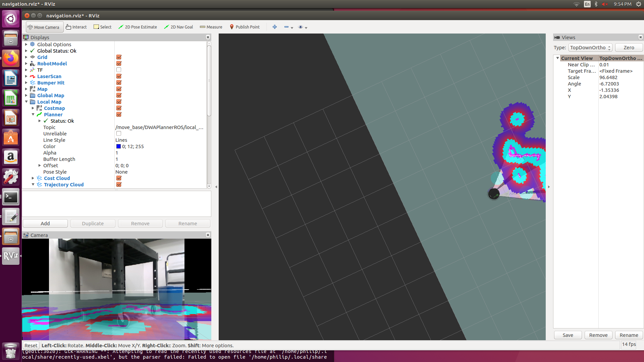Expand the Costmap entry
644x362 pixels.
coord(33,108)
